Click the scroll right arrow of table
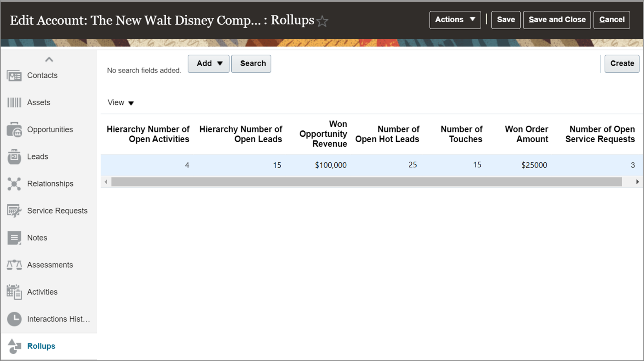 click(x=637, y=182)
